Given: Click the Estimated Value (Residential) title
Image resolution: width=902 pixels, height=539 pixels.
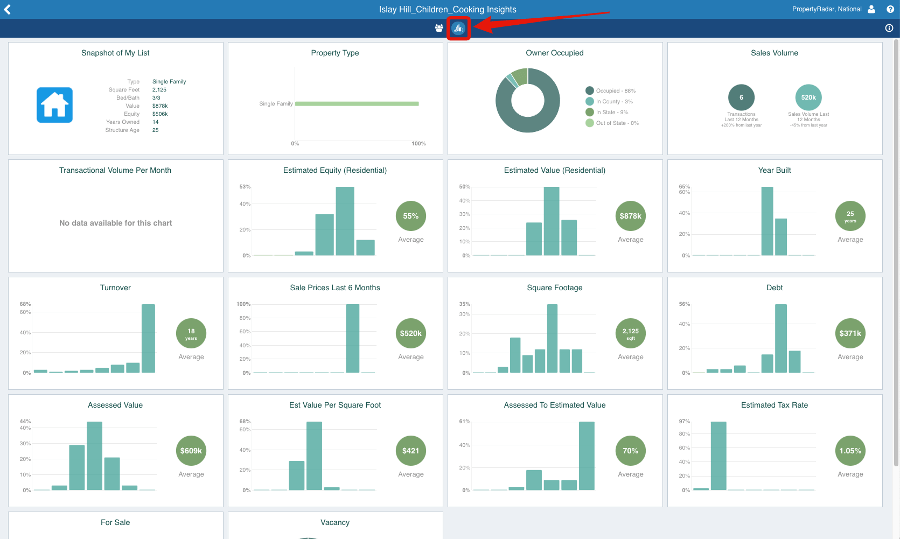Looking at the screenshot, I should tap(555, 170).
